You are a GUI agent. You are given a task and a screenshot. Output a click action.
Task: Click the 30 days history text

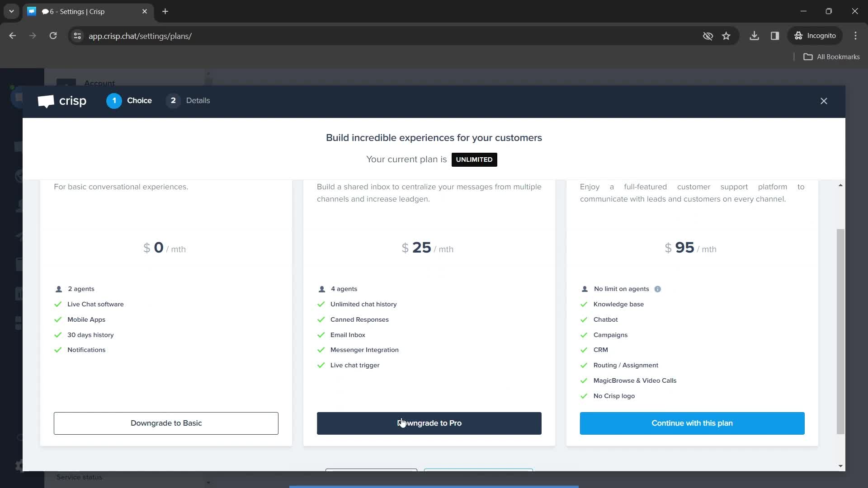[90, 335]
